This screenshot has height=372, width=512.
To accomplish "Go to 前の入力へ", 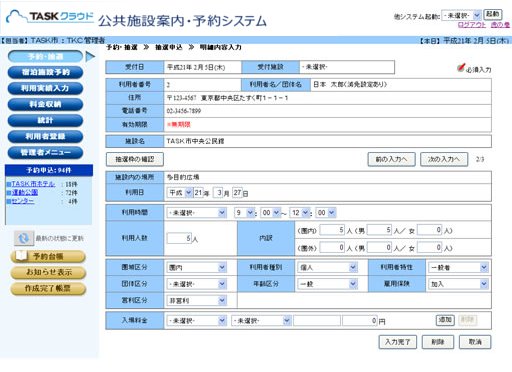I will (391, 159).
